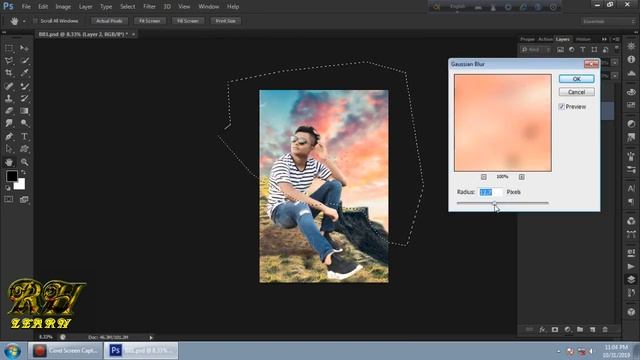Viewport: 640px width, 360px height.
Task: Click the Print Size button
Action: coord(226,21)
